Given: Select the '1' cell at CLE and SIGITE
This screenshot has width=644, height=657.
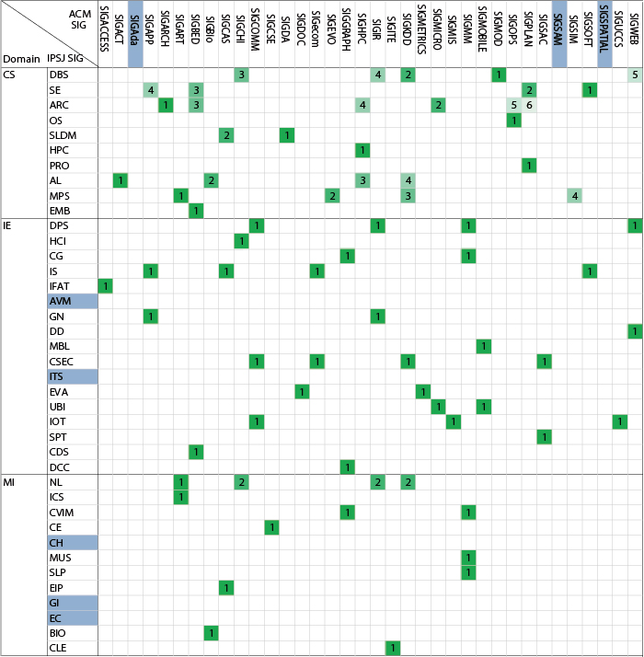Looking at the screenshot, I should click(393, 648).
